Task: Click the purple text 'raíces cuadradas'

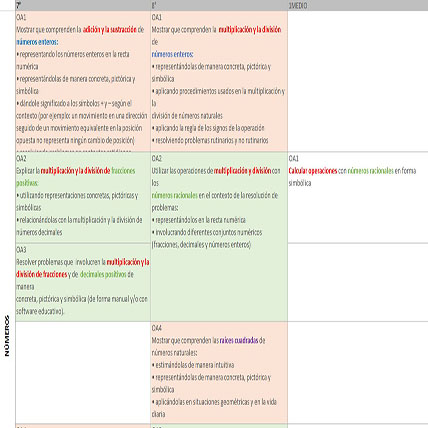Action: pos(239,340)
